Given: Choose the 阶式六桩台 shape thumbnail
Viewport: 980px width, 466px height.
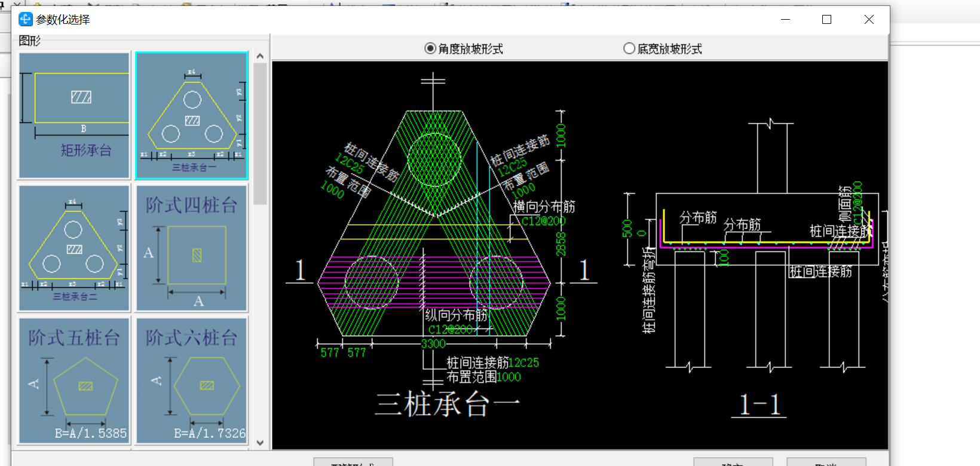Looking at the screenshot, I should (192, 381).
